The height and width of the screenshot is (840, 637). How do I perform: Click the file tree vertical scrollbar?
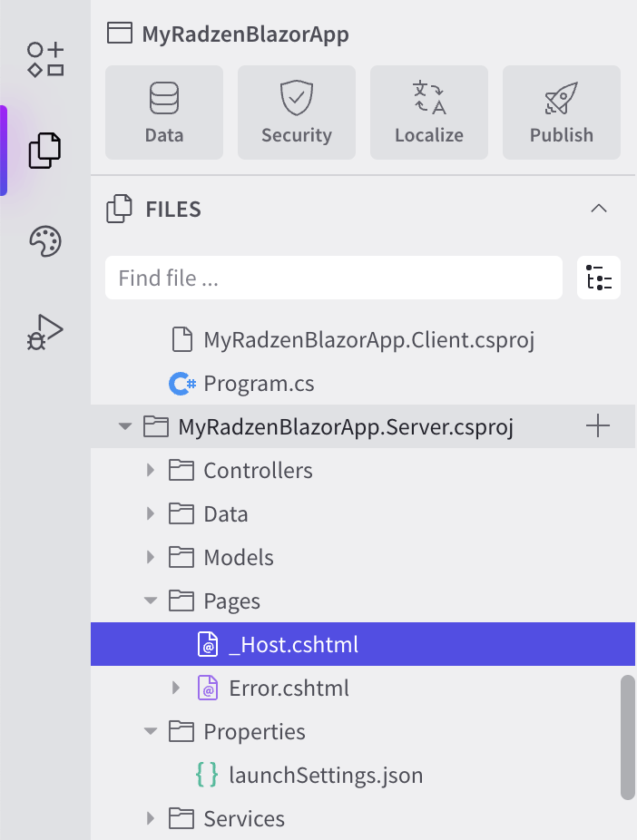tap(627, 737)
